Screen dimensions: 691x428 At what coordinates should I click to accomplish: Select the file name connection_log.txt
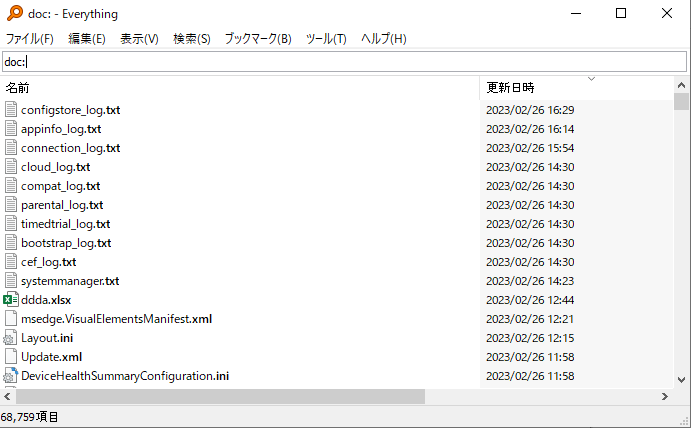[x=71, y=148]
